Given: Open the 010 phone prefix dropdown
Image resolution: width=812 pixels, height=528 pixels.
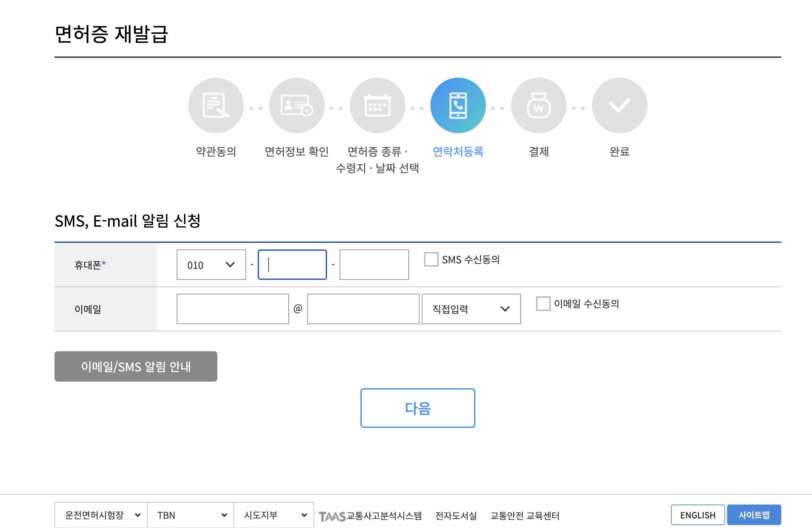Looking at the screenshot, I should (211, 265).
